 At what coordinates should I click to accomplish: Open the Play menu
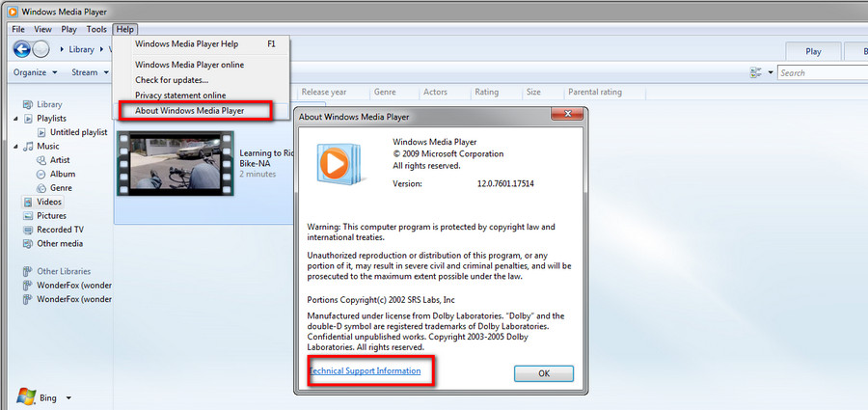tap(69, 29)
